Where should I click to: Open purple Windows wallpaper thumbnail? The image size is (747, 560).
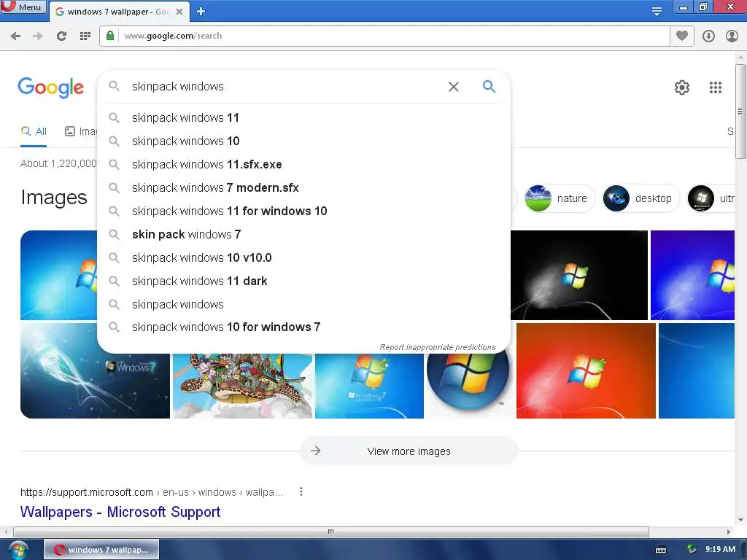point(692,275)
